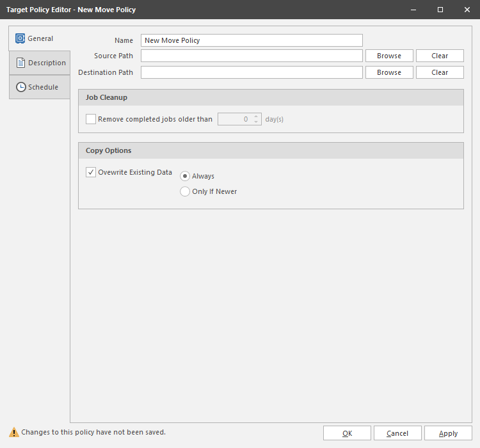The height and width of the screenshot is (448, 480).
Task: Select the Always radio button
Action: 185,176
